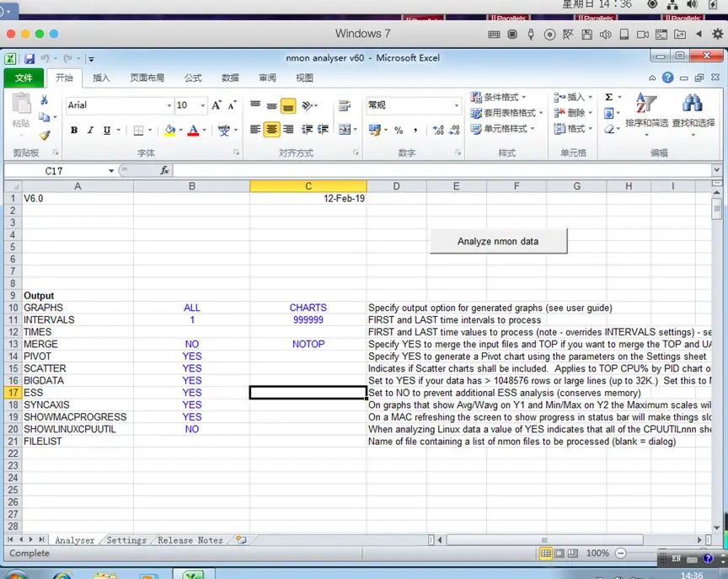Open the 文件 File tab
This screenshot has width=728, height=579.
click(x=24, y=78)
